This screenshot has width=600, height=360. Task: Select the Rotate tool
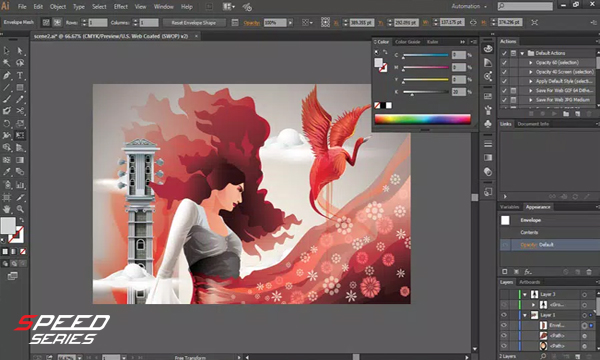pyautogui.click(x=7, y=123)
